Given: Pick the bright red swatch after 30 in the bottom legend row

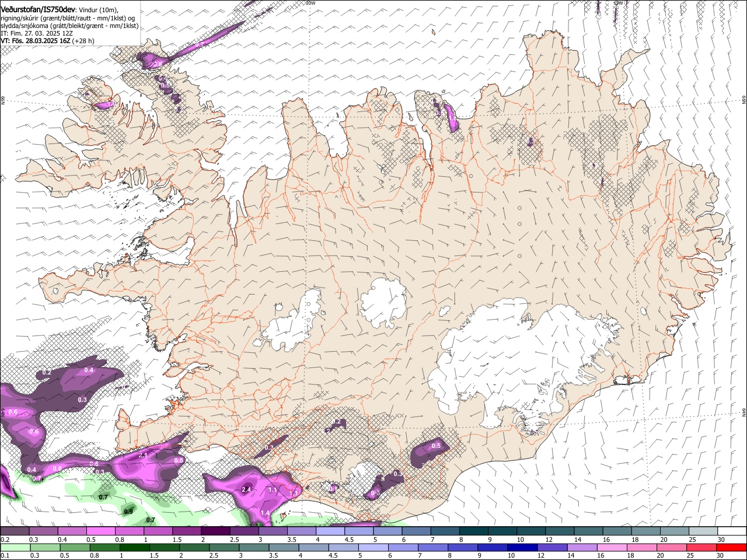Looking at the screenshot, I should [731, 548].
